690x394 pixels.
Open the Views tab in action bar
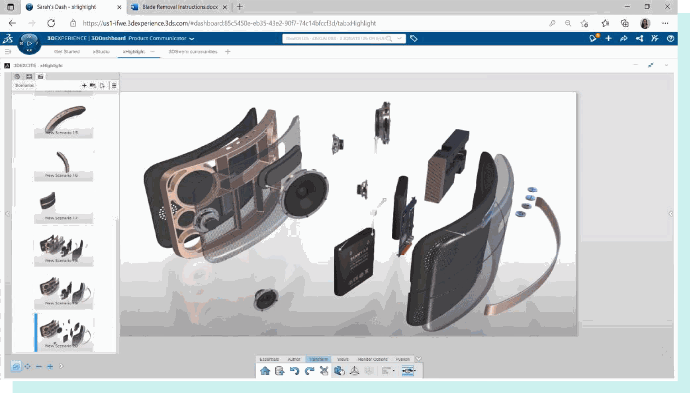pyautogui.click(x=343, y=359)
